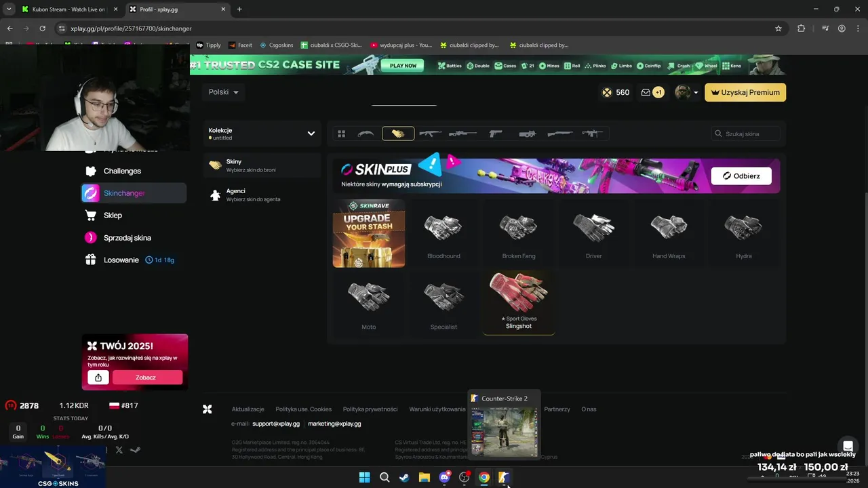The height and width of the screenshot is (488, 868).
Task: Expand the Kolekcje untitled collection dropdown
Action: (x=262, y=134)
